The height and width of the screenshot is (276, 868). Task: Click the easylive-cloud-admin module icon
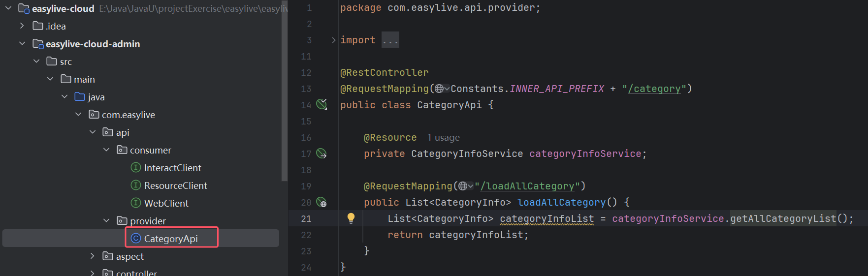coord(38,44)
